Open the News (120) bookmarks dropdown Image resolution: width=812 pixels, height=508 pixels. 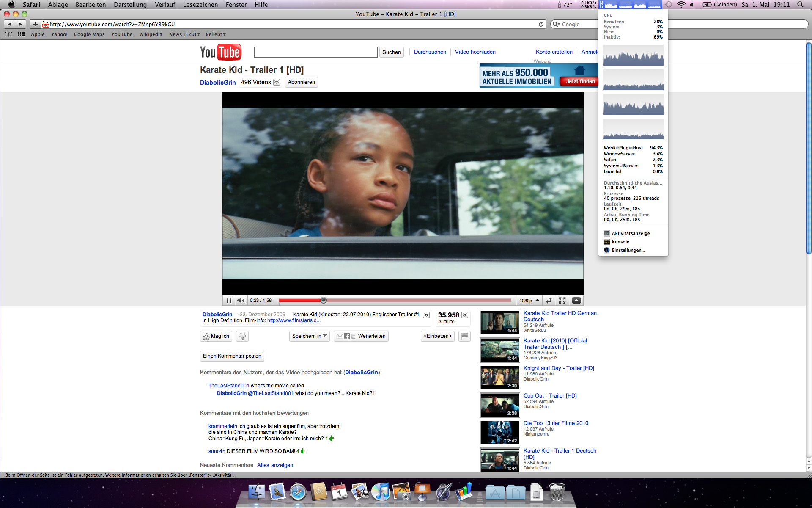pos(184,34)
